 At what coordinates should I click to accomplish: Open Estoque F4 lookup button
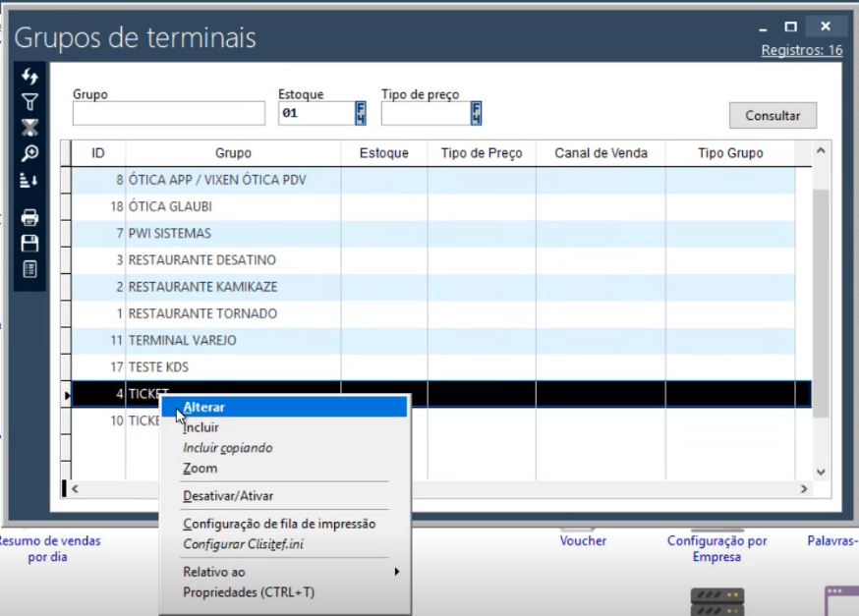[x=361, y=114]
